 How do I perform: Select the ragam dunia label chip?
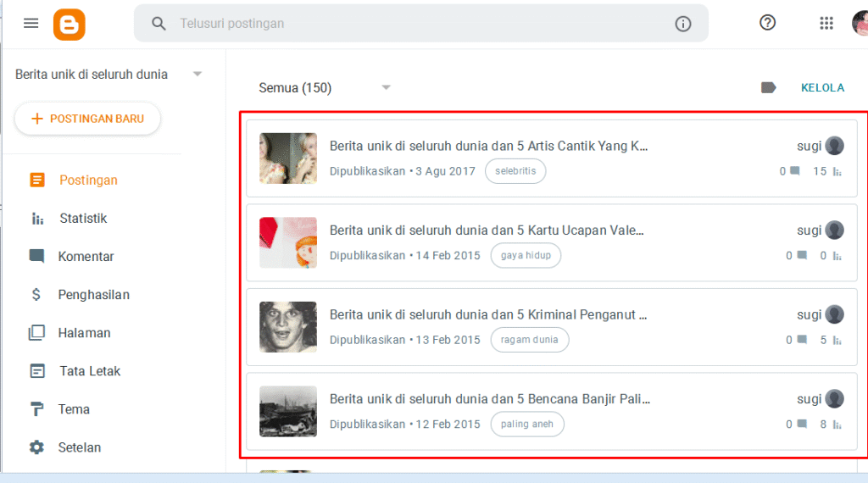[x=529, y=340]
